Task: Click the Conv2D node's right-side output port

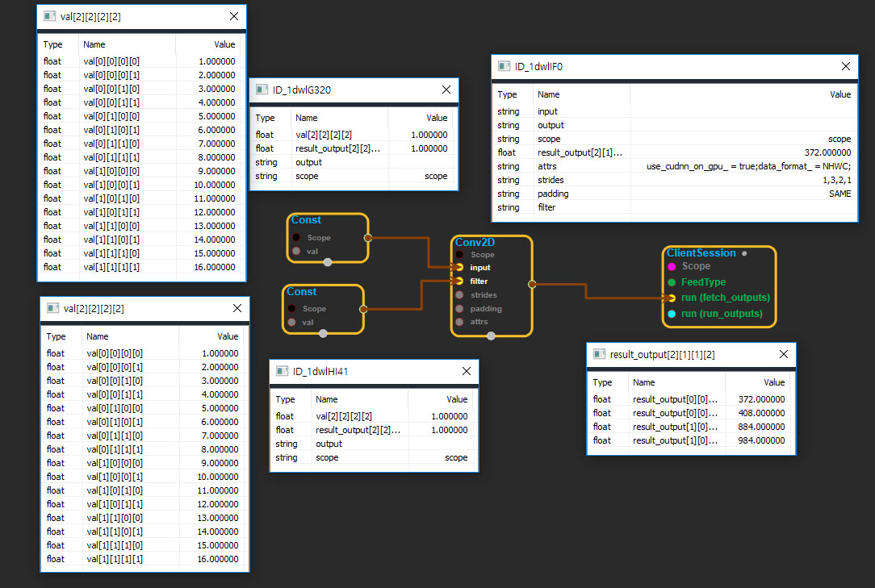Action: pyautogui.click(x=531, y=284)
